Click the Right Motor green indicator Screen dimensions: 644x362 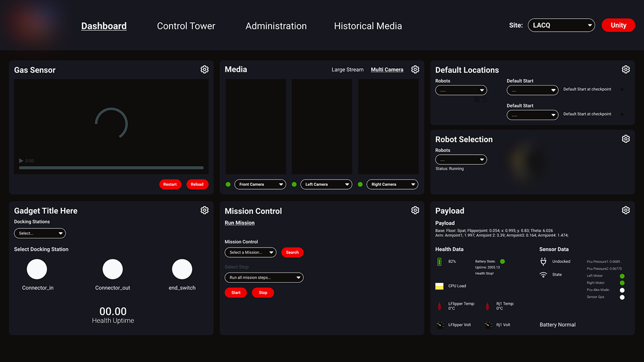pos(622,283)
